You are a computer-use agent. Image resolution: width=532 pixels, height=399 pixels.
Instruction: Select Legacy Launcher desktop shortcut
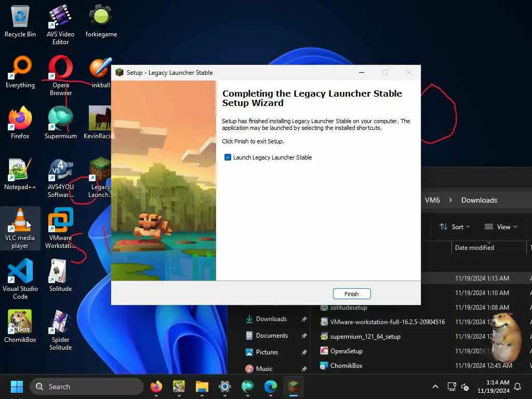click(x=100, y=178)
